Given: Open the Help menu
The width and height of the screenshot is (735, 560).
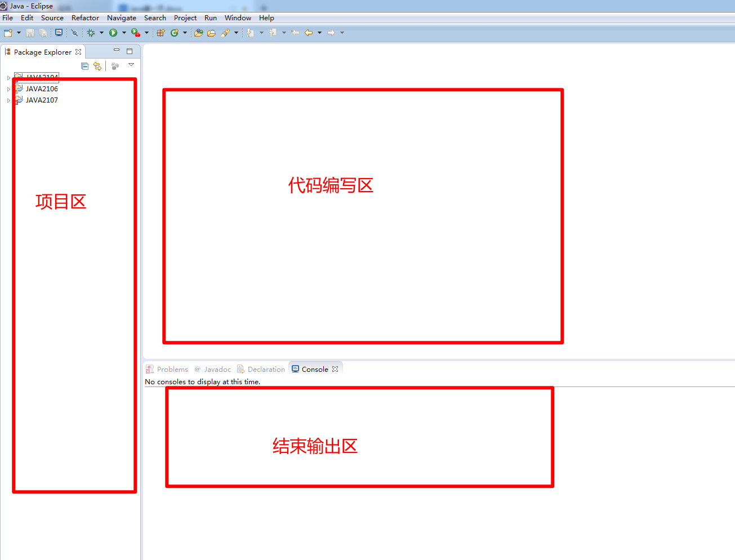Looking at the screenshot, I should point(266,18).
